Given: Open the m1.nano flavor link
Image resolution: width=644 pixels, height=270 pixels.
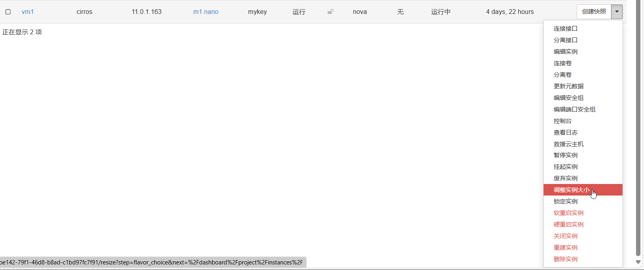Looking at the screenshot, I should pos(206,12).
